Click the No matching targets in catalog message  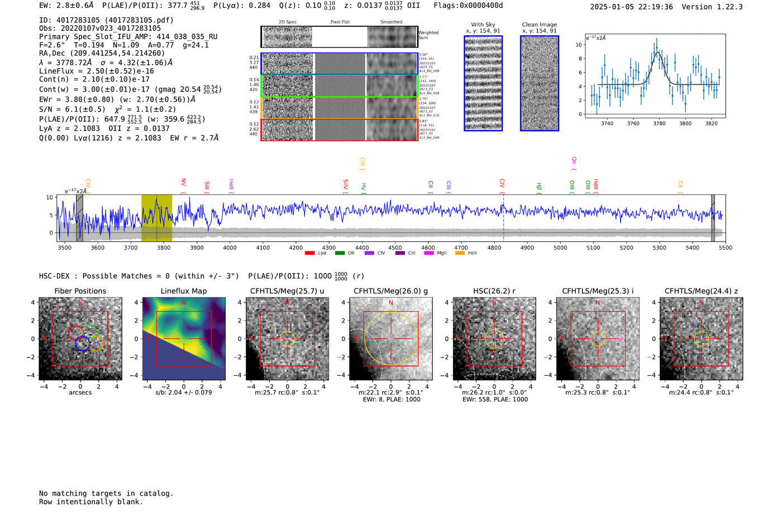click(x=106, y=493)
